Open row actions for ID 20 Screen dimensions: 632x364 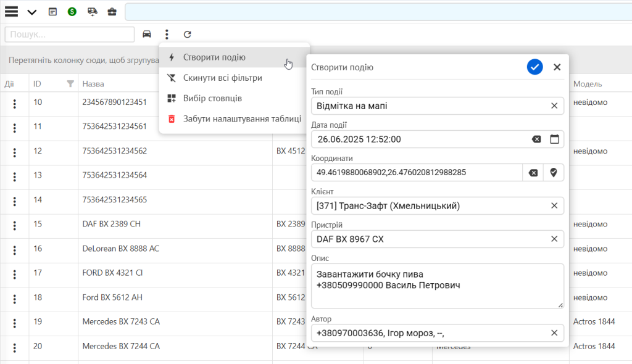point(15,347)
